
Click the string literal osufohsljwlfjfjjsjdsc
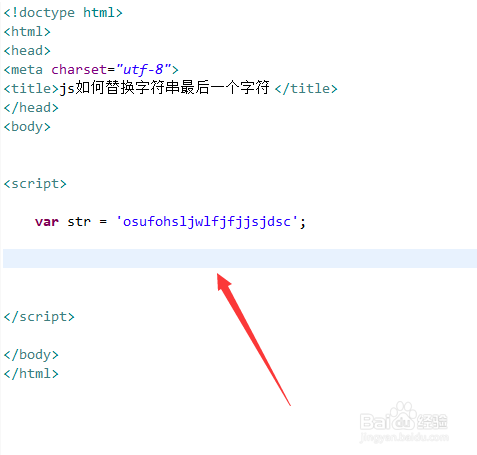(206, 222)
